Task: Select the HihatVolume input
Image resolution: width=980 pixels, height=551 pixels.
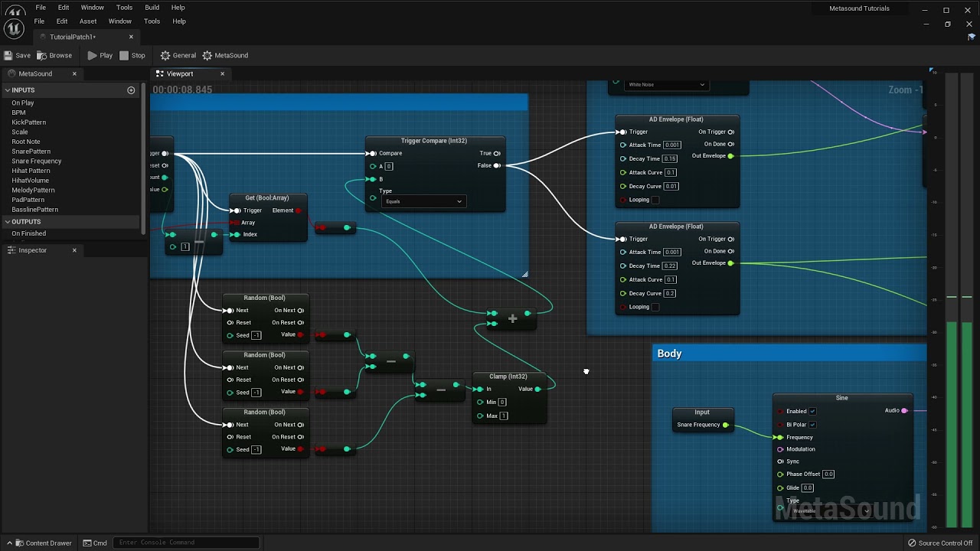Action: pyautogui.click(x=30, y=181)
